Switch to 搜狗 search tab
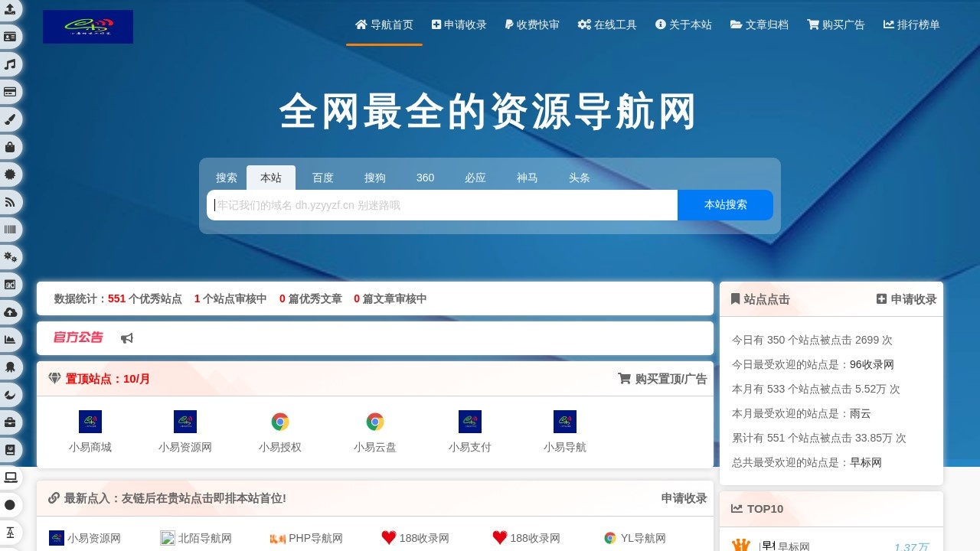Viewport: 980px width, 551px height. click(x=375, y=178)
